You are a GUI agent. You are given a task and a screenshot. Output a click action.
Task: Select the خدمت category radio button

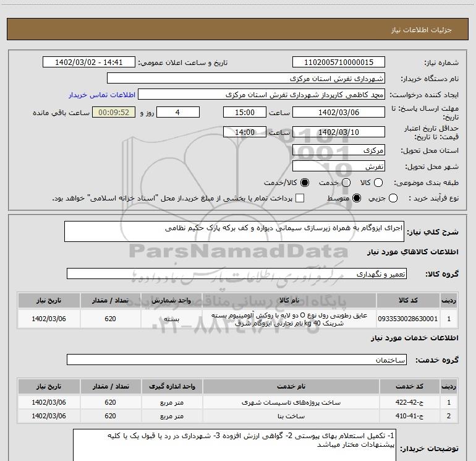pos(346,183)
